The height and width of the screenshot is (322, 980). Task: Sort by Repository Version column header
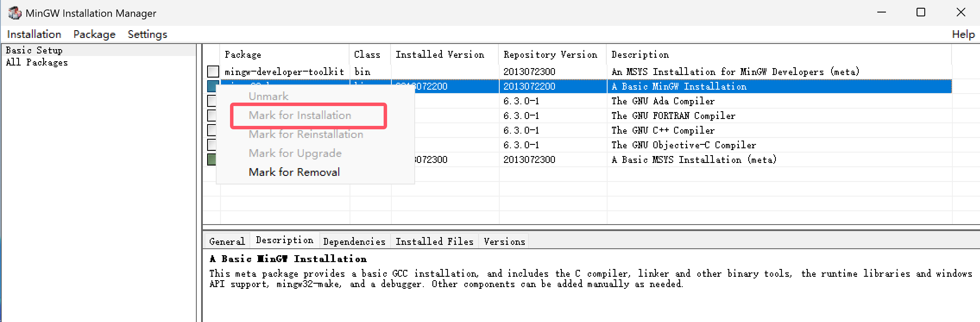550,55
